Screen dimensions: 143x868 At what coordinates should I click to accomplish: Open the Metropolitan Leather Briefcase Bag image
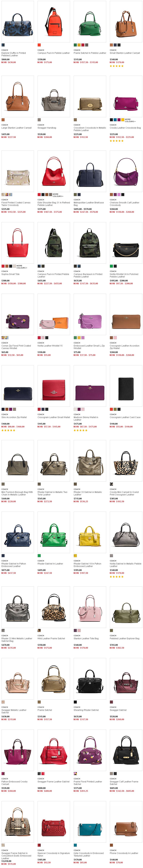90,171
